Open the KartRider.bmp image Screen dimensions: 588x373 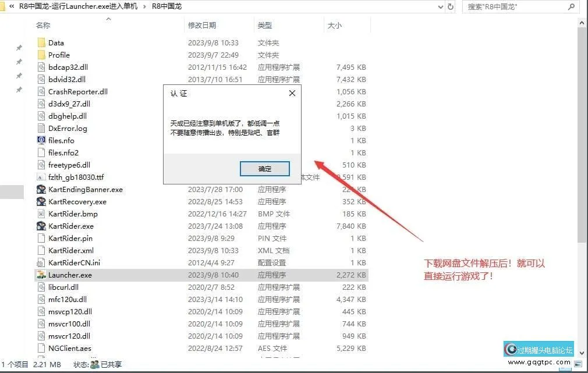point(73,214)
